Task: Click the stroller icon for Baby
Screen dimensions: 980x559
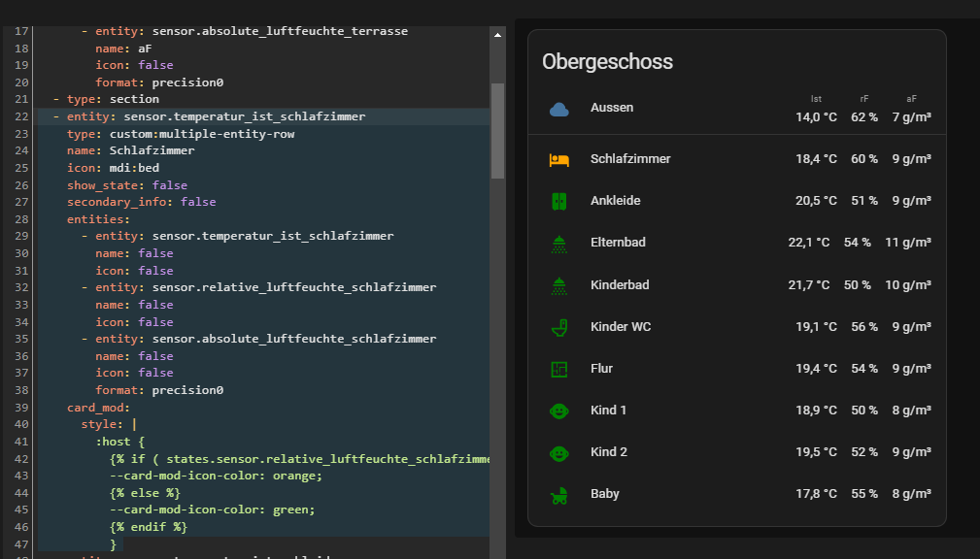Action: click(559, 495)
